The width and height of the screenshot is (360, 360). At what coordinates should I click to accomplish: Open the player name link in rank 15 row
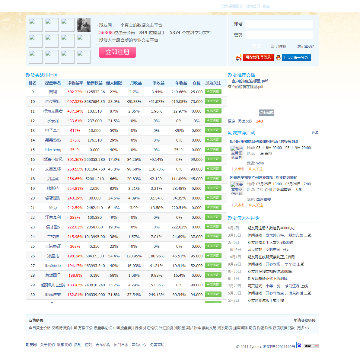(x=53, y=150)
